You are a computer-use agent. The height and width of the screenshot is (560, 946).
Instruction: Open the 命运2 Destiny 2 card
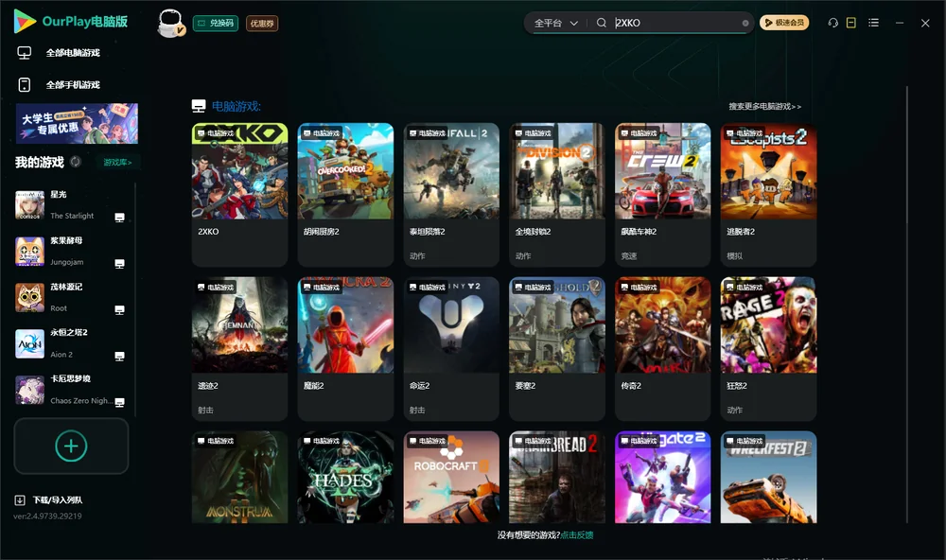[451, 348]
